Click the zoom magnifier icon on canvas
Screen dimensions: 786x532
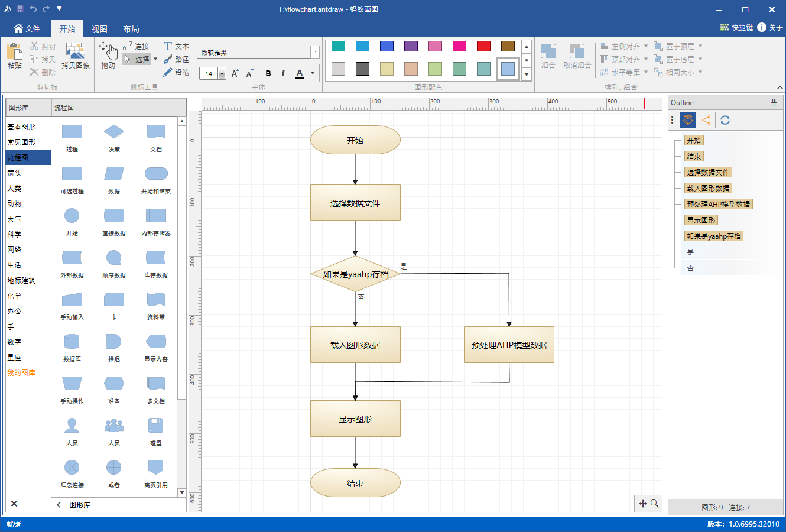click(655, 504)
